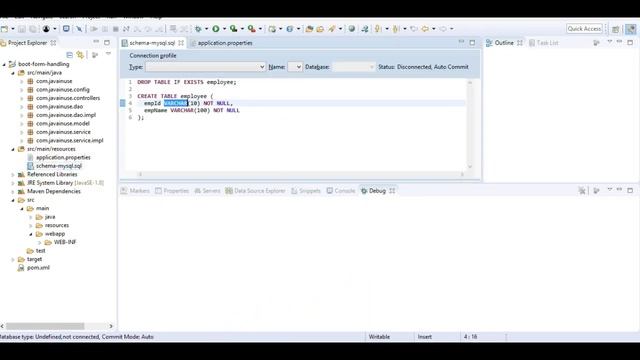The width and height of the screenshot is (640, 360).
Task: Click the Open a Terminal monitor icon
Action: pyautogui.click(x=66, y=29)
